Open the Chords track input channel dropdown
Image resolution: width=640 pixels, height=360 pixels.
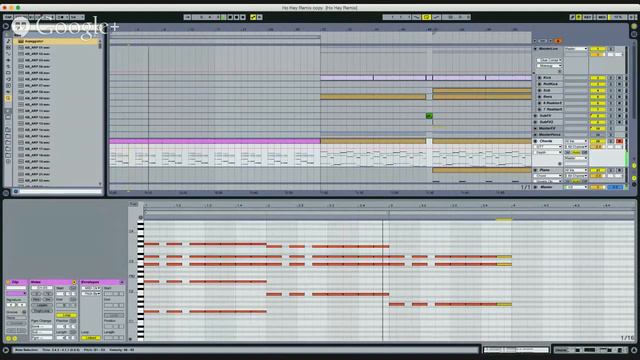click(x=576, y=147)
